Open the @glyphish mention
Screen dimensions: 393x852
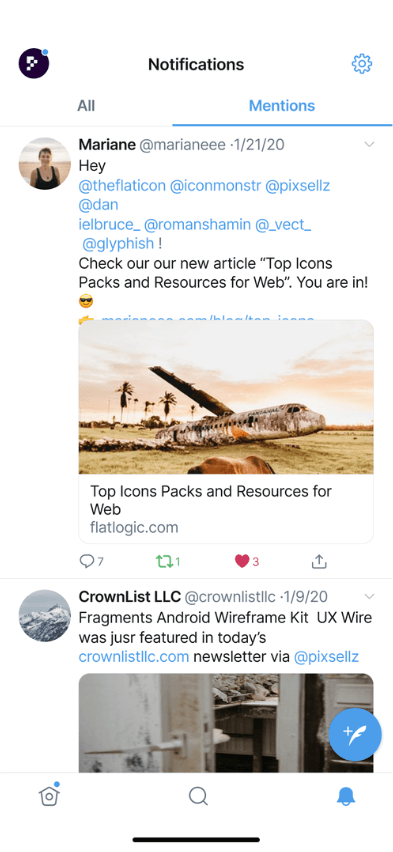(x=118, y=243)
